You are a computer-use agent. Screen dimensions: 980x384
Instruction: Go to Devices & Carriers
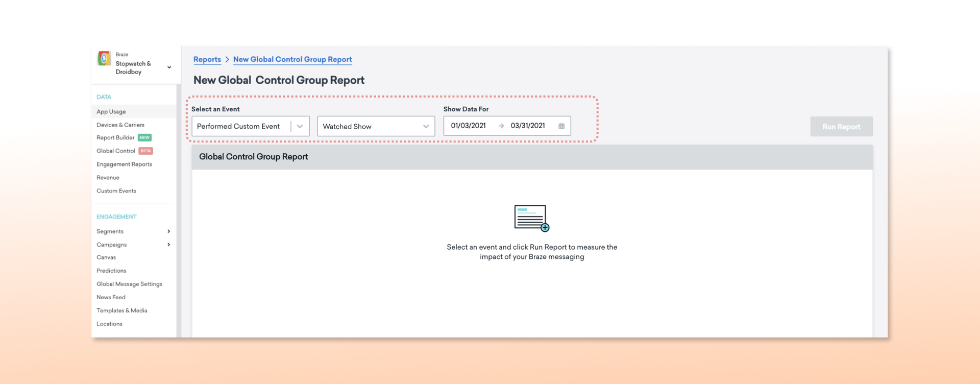coord(120,125)
